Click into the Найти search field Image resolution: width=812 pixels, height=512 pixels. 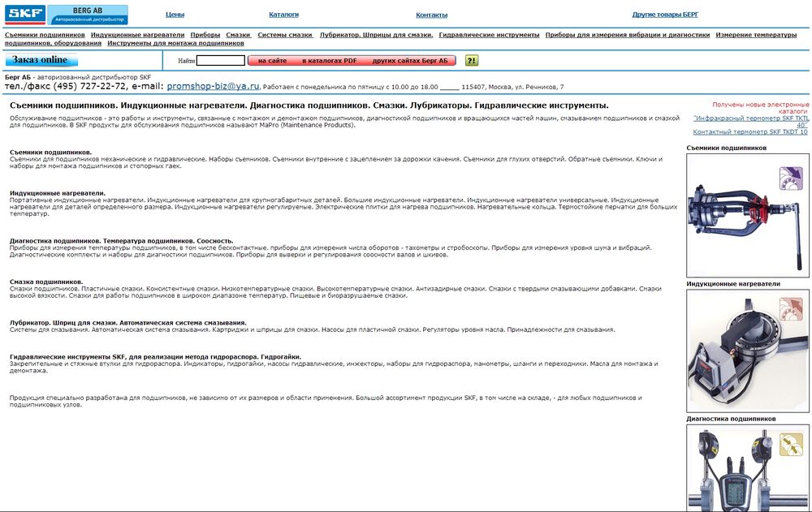221,61
